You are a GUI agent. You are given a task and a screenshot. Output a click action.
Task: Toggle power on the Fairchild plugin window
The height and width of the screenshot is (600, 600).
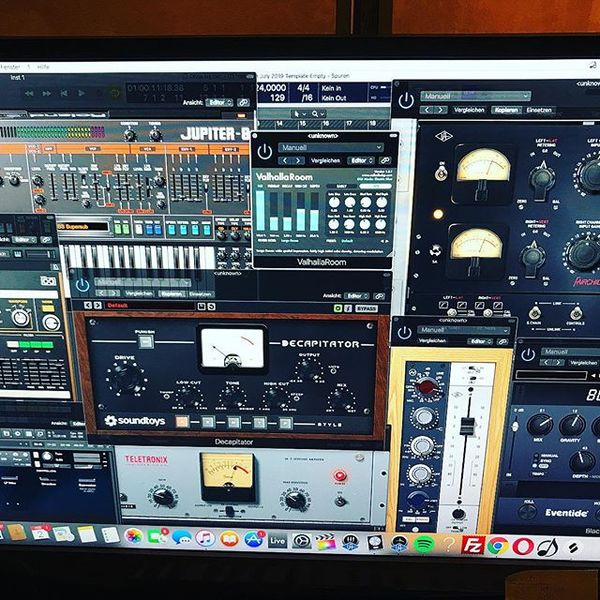(406, 101)
